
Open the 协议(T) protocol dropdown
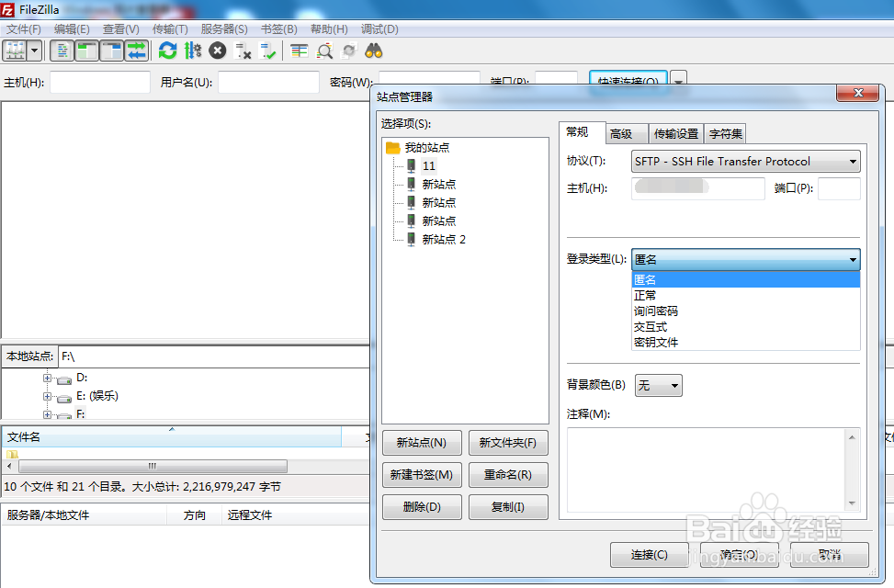click(746, 162)
